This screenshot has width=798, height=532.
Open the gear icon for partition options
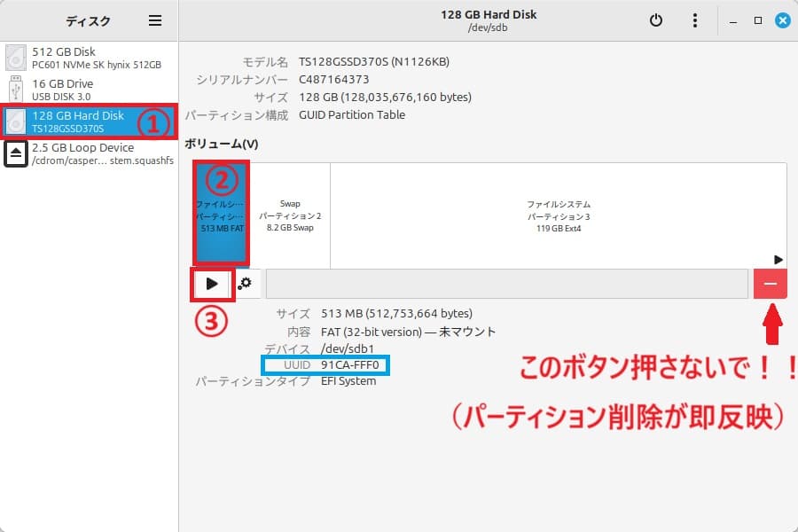246,283
